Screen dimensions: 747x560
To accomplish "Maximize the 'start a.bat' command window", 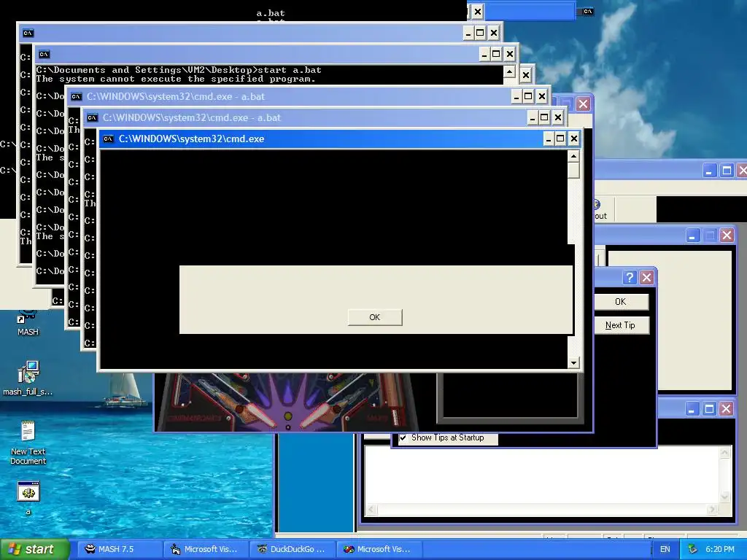I will 496,54.
